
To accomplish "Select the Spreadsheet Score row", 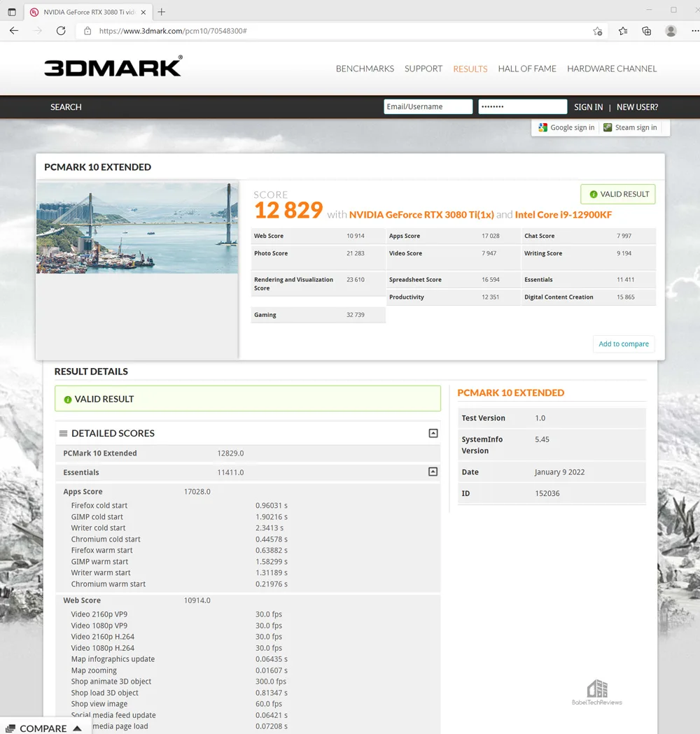I will (x=453, y=280).
